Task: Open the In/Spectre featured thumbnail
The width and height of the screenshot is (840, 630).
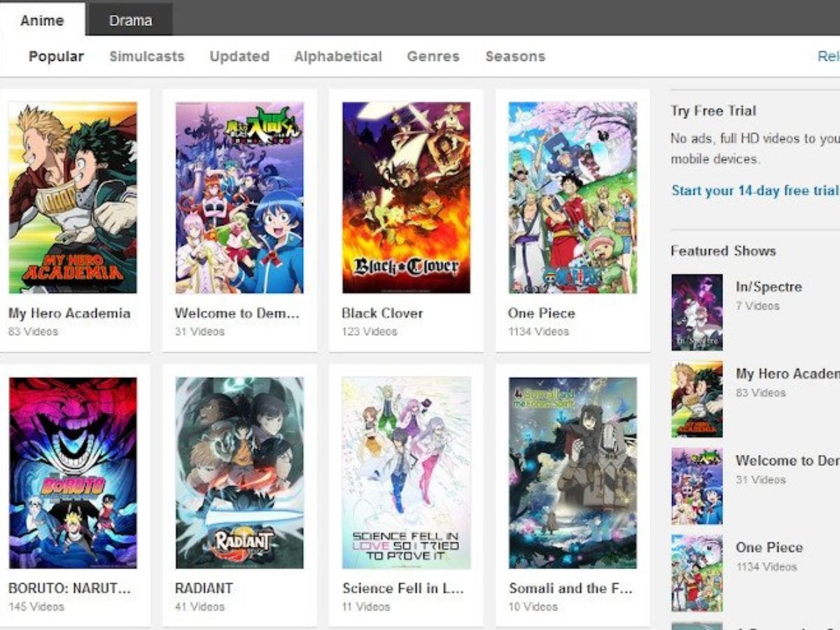Action: point(697,312)
